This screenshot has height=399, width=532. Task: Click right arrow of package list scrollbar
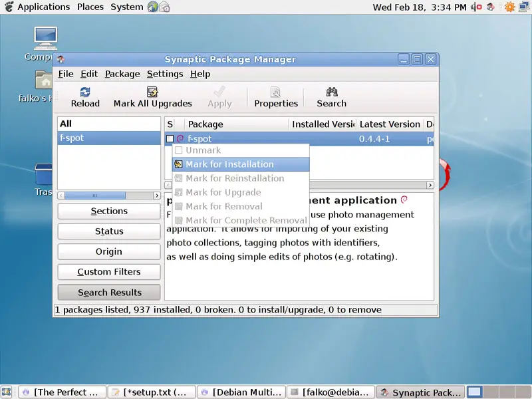tap(430, 185)
